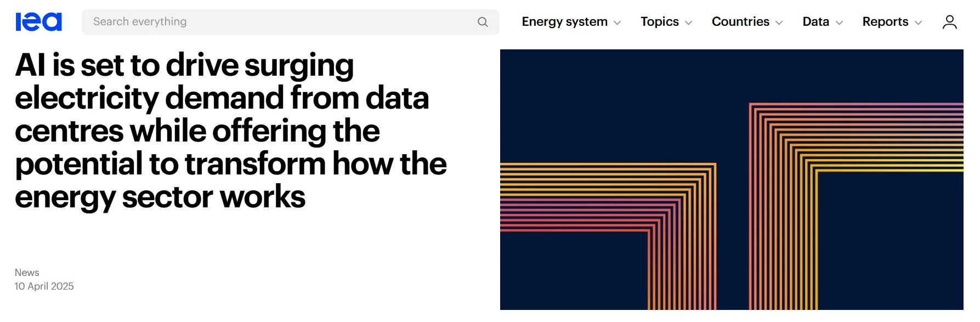980x322 pixels.
Task: Expand the Countries navigation menu
Action: pos(740,21)
